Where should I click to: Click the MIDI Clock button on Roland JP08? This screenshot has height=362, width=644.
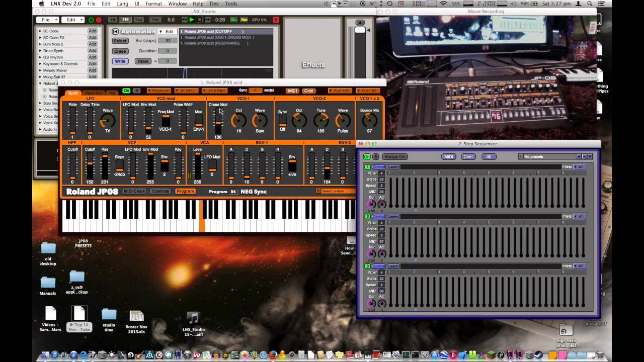point(134,192)
